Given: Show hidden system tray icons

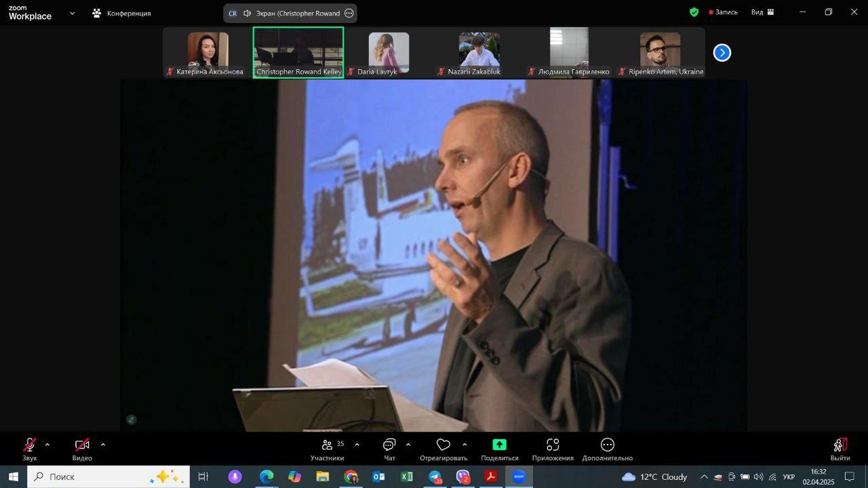Looking at the screenshot, I should pos(704,476).
